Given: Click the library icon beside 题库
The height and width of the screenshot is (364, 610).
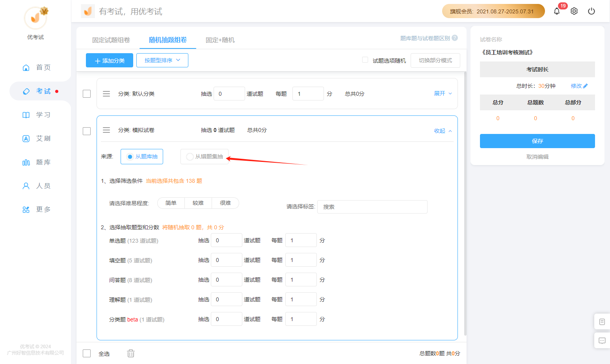Looking at the screenshot, I should click(x=26, y=162).
